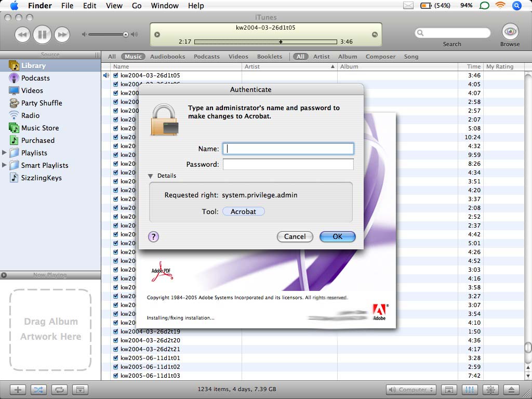
Task: Skip forward to the next track in iTunes
Action: tap(62, 34)
